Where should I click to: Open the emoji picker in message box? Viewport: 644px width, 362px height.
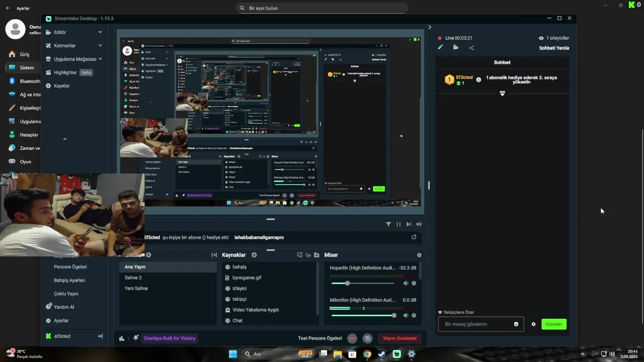pos(516,324)
